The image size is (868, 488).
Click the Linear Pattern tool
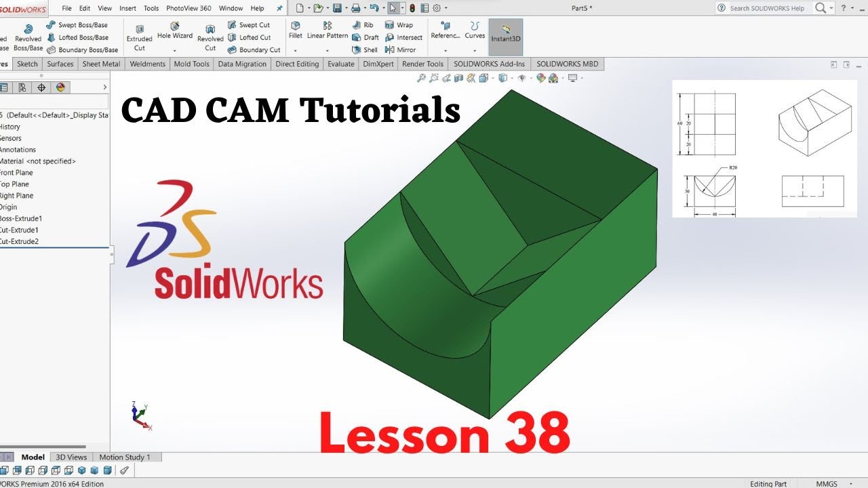[x=328, y=30]
